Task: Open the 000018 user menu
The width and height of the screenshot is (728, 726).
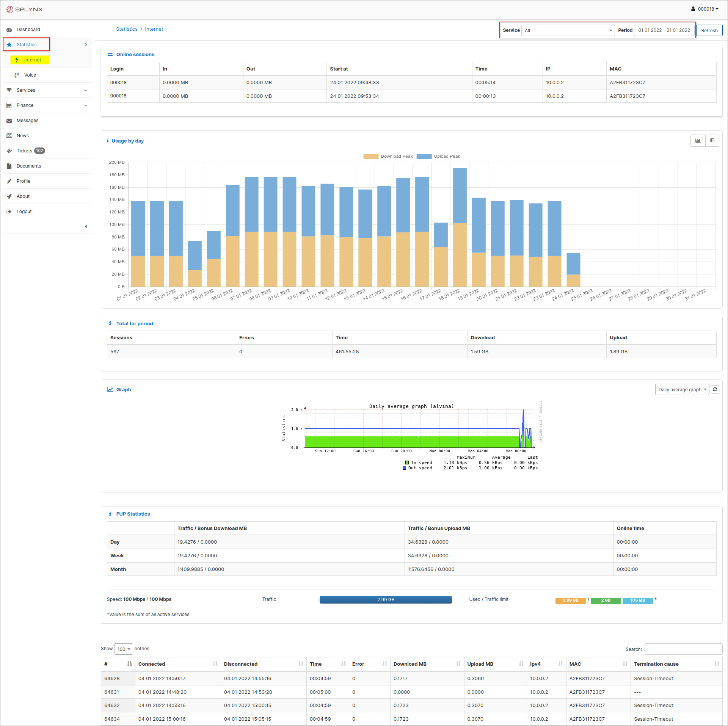Action: point(705,9)
